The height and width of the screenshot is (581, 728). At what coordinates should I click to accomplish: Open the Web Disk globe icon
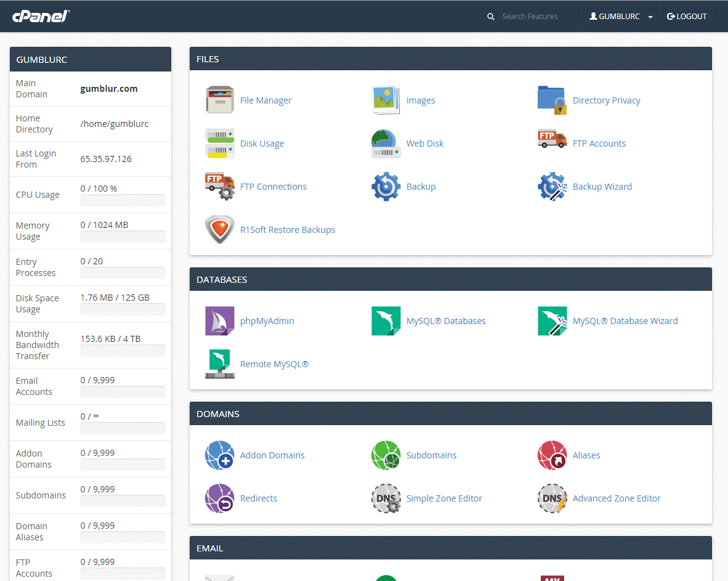pos(386,143)
